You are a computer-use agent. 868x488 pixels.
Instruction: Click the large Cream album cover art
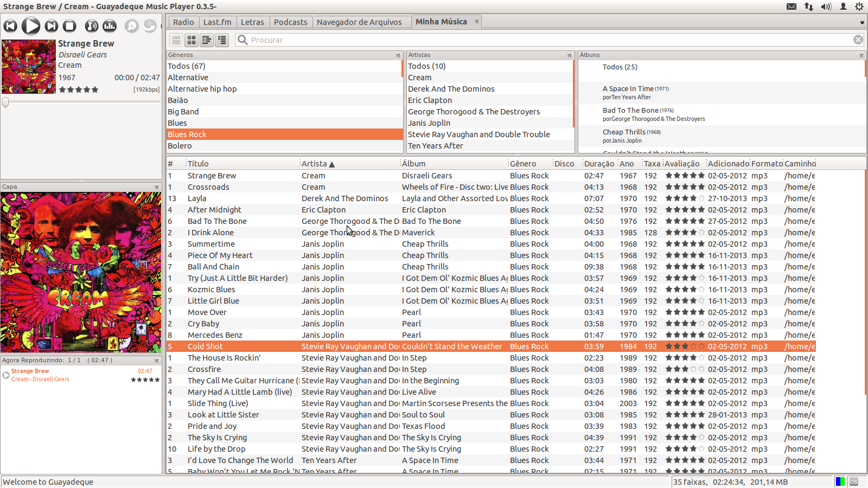click(x=81, y=272)
